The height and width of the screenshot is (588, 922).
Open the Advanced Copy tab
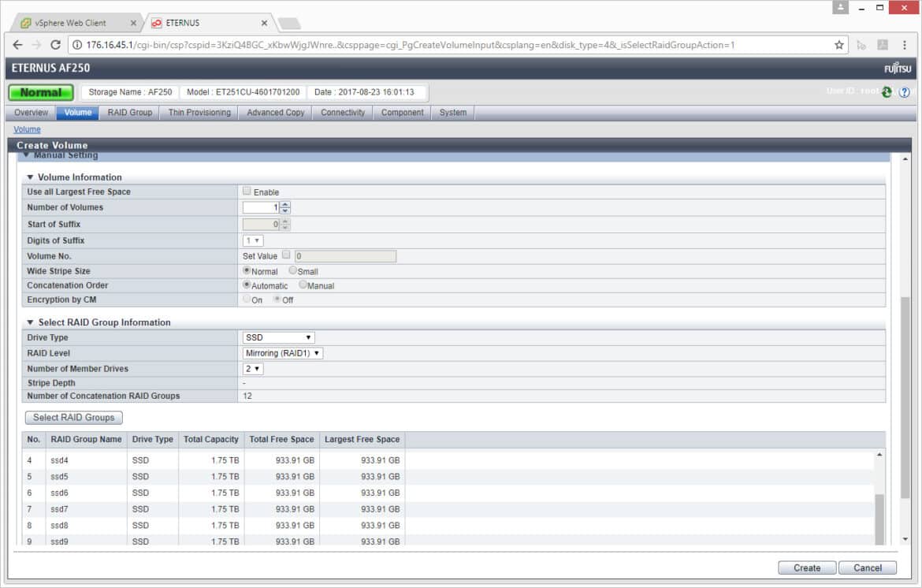[276, 112]
